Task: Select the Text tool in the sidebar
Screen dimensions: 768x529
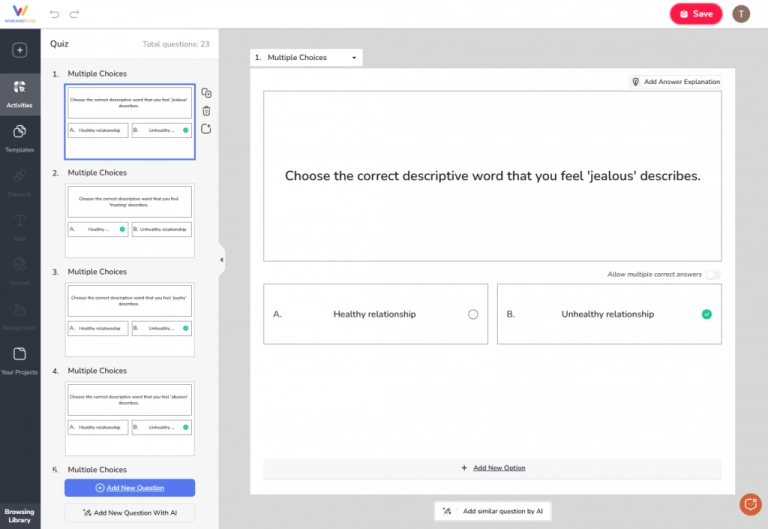Action: pos(20,227)
